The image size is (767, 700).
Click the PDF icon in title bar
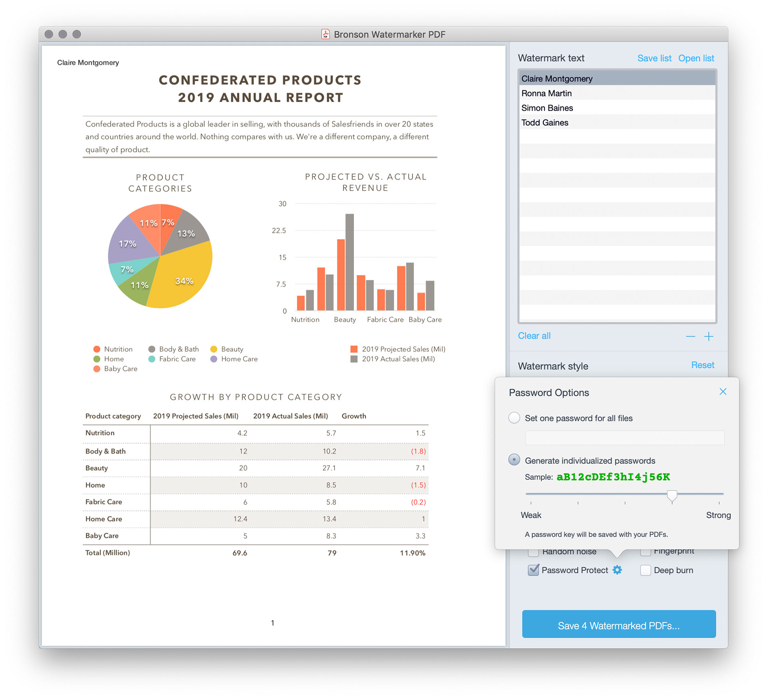326,34
